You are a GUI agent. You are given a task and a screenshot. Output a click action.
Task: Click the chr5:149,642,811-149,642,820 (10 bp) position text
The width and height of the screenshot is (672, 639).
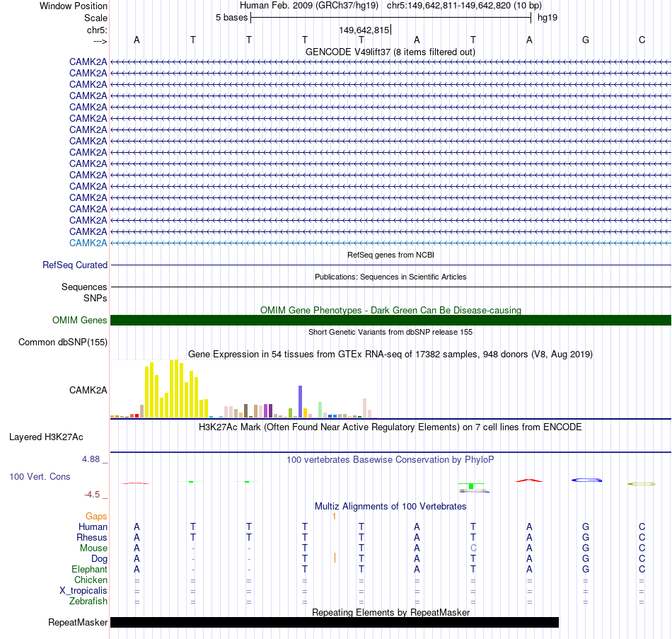pos(464,6)
